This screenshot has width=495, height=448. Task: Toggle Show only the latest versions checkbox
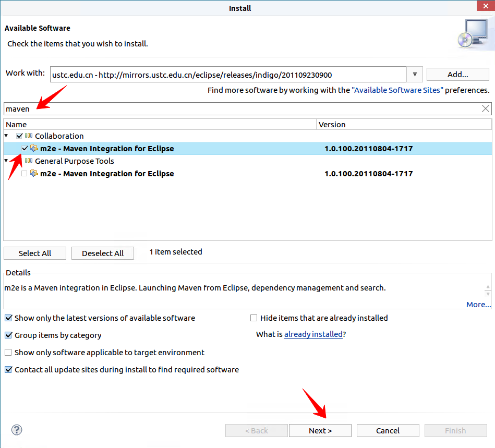8,318
